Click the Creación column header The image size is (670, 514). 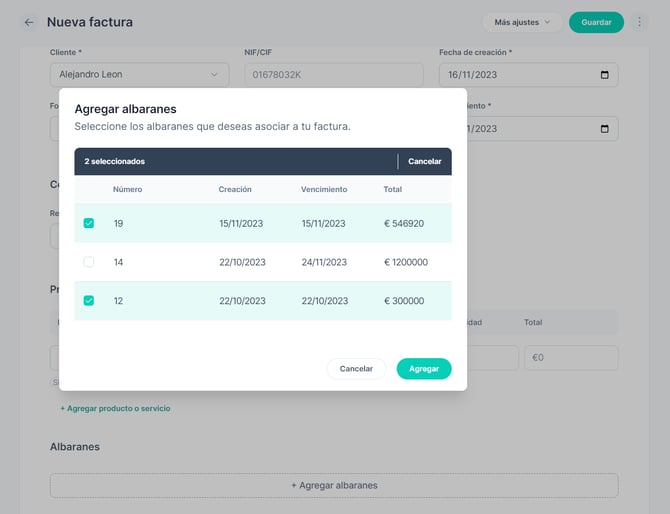click(235, 189)
